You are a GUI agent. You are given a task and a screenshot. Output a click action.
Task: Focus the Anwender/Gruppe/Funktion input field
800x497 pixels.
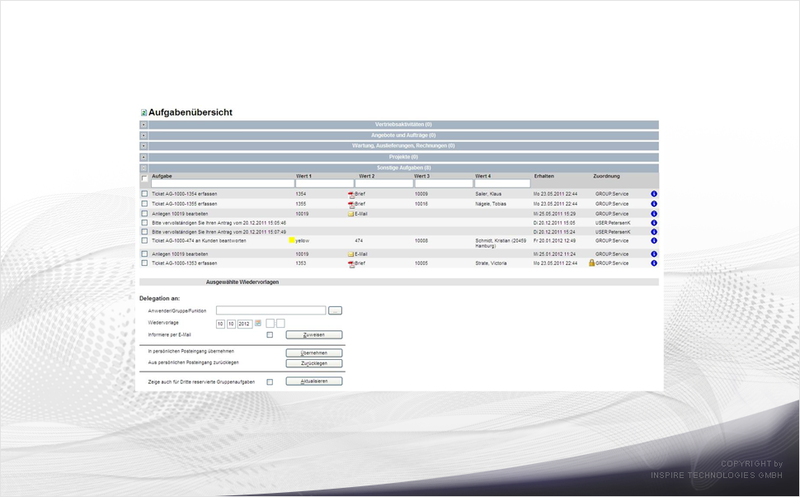point(271,310)
